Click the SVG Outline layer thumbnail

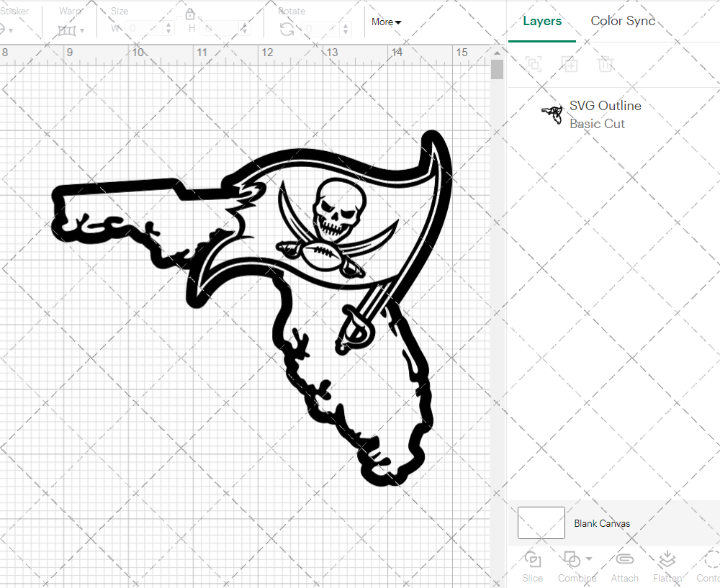552,114
